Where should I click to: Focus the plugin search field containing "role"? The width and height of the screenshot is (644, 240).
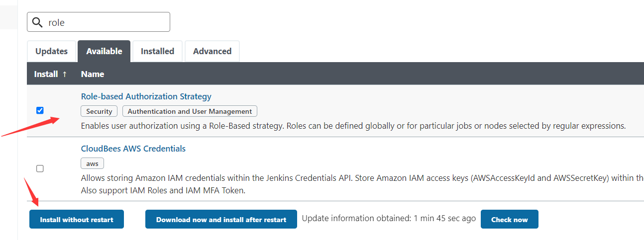99,22
